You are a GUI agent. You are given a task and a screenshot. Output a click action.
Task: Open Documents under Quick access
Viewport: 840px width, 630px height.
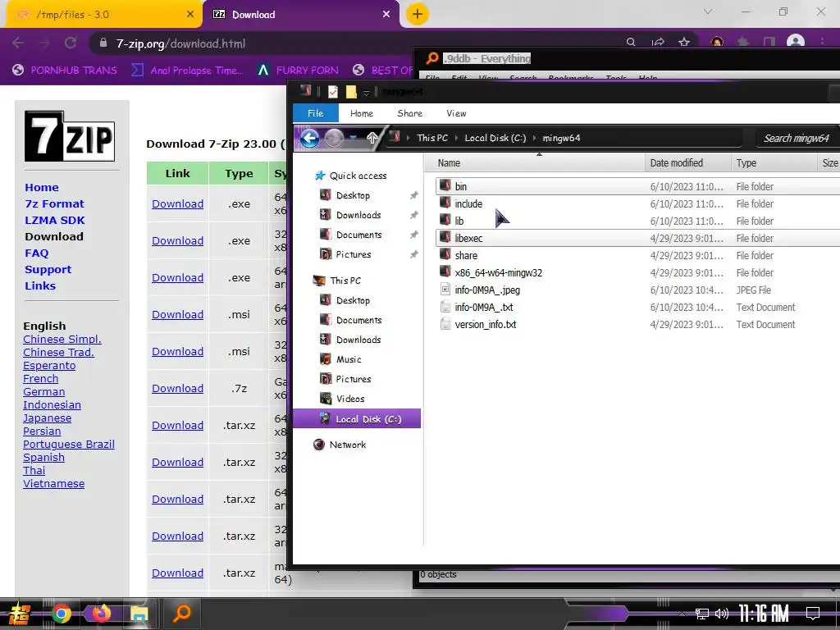(x=358, y=235)
